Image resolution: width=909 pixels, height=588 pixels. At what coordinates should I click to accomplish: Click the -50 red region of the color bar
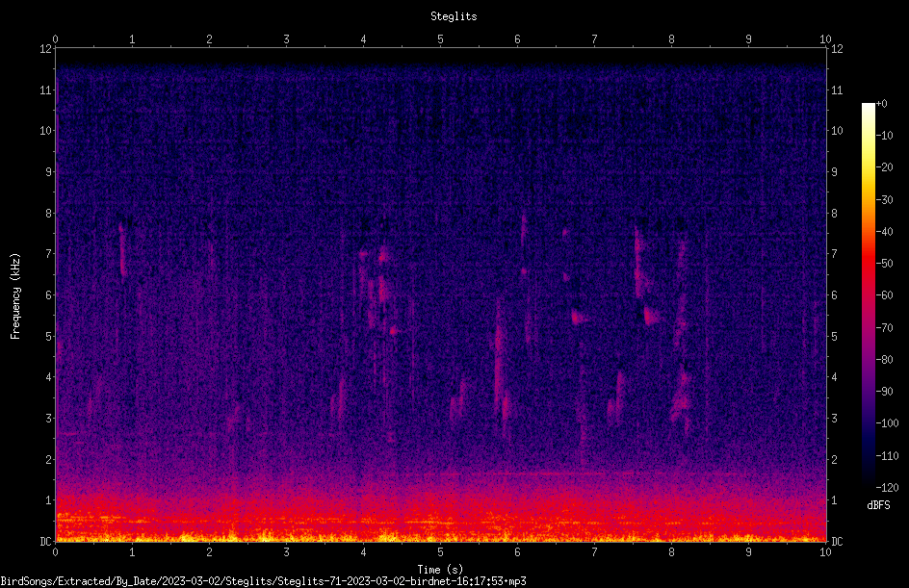pos(869,264)
